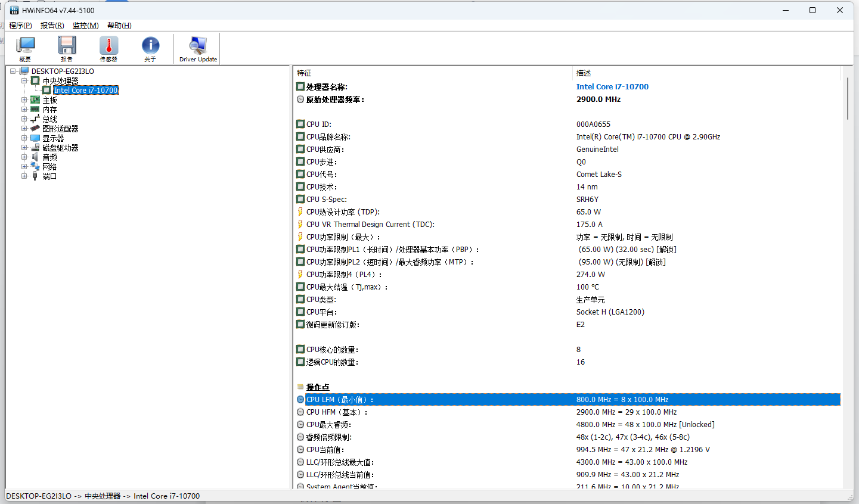Expand the 总线 tree branch
This screenshot has width=859, height=504.
tap(24, 119)
